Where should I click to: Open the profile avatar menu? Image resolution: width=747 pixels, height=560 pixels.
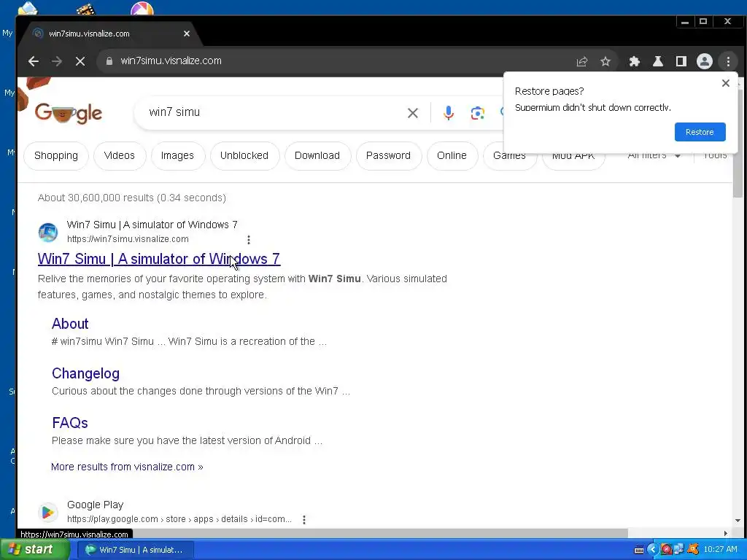(704, 61)
